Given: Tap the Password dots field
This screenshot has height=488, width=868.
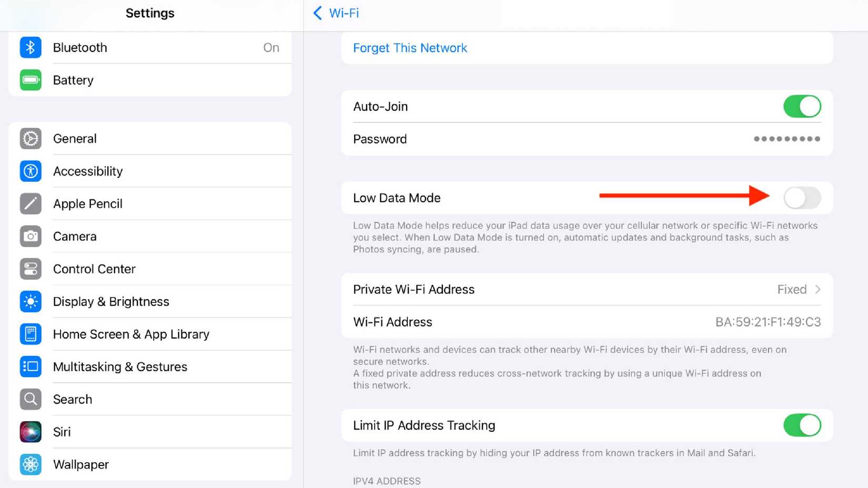Looking at the screenshot, I should coord(786,139).
